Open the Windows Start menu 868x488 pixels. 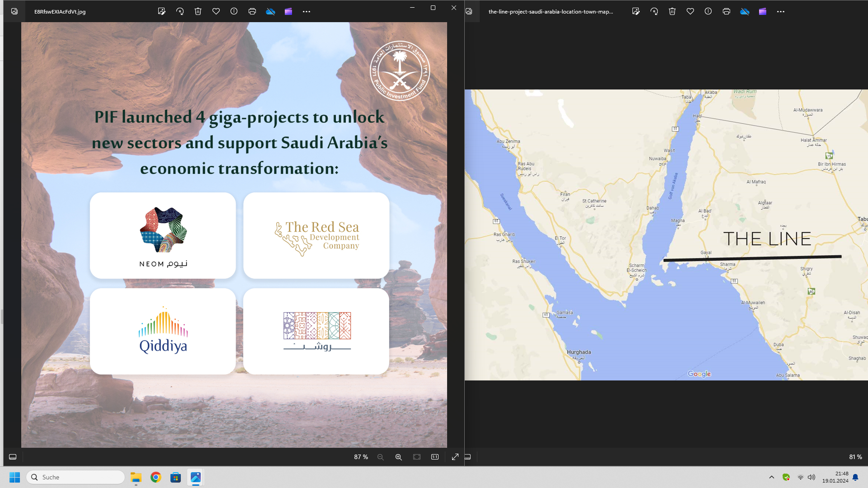tap(15, 477)
